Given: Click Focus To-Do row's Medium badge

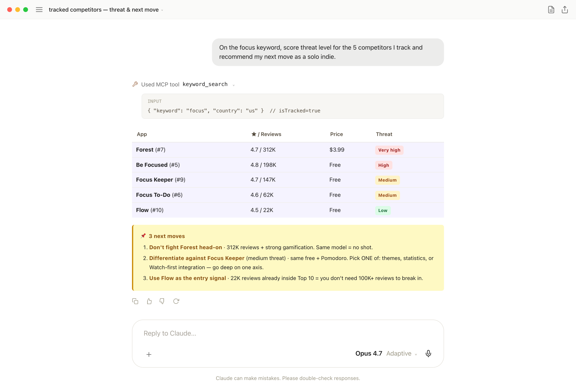Looking at the screenshot, I should 387,195.
